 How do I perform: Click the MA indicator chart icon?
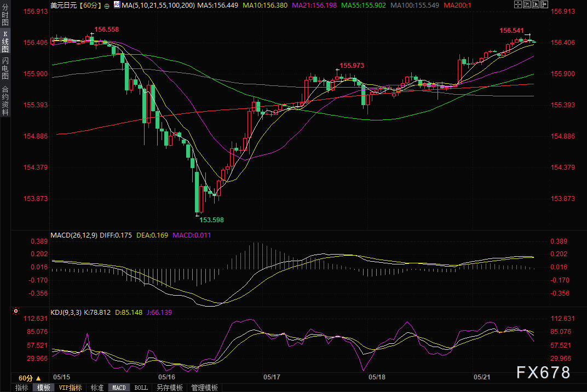pos(117,5)
